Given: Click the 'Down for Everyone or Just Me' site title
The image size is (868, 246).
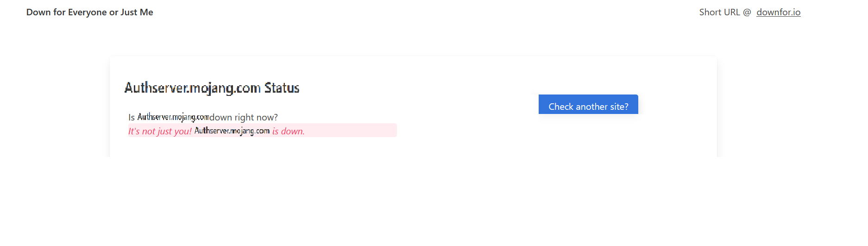Looking at the screenshot, I should pos(89,13).
